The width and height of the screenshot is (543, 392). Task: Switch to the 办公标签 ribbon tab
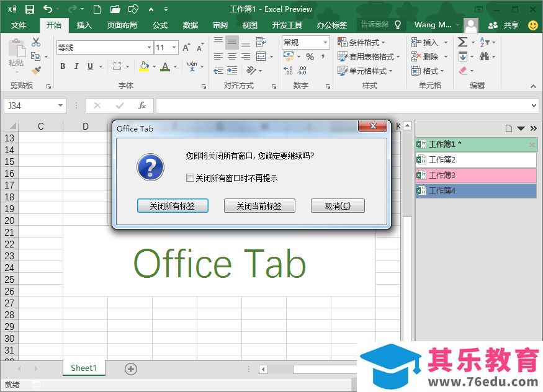tap(332, 25)
